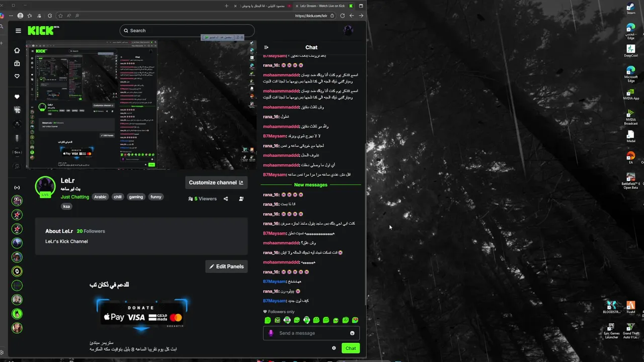The image size is (644, 362).
Task: Click the green Chat send button
Action: (x=351, y=348)
